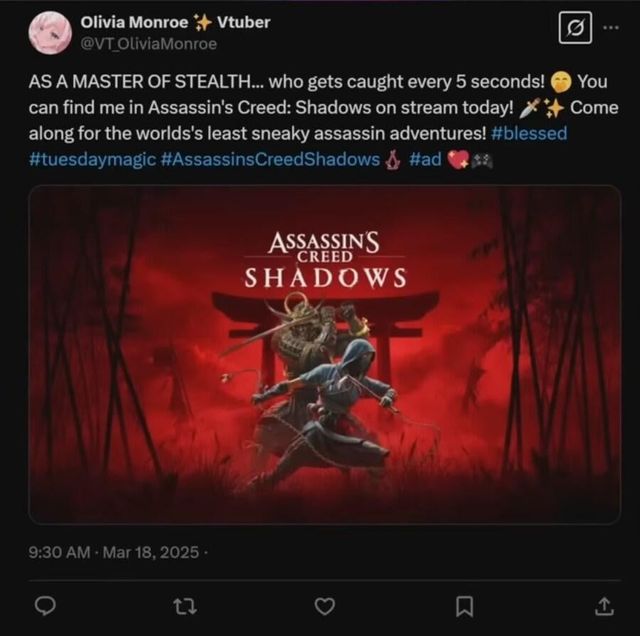
Task: Click the sparkles emoji beside Olivia Monroe
Action: click(202, 22)
